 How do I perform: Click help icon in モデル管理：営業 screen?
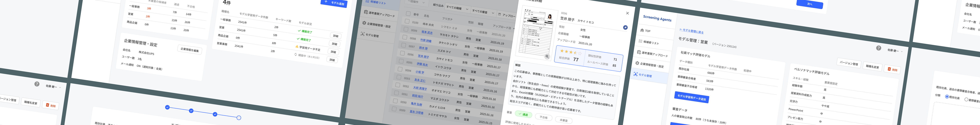pos(878,48)
